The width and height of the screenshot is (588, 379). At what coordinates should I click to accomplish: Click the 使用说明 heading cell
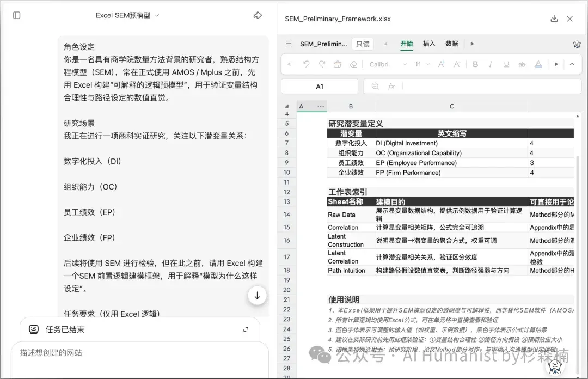point(344,300)
